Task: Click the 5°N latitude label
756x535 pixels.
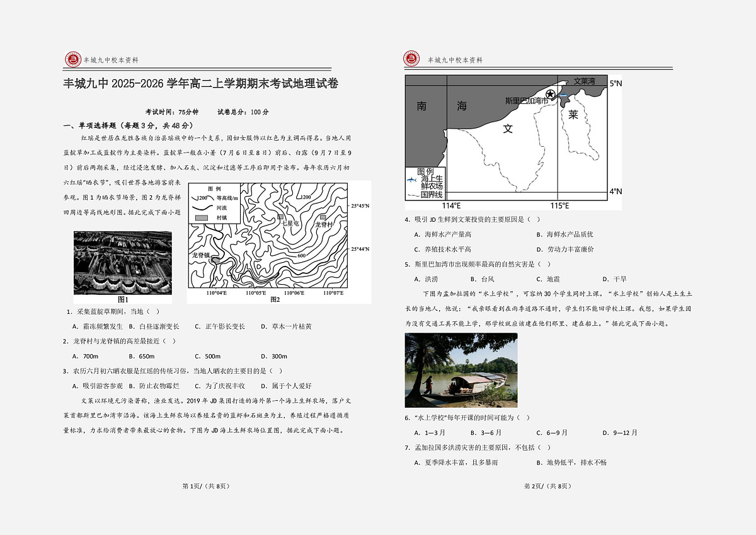Action: tap(616, 83)
